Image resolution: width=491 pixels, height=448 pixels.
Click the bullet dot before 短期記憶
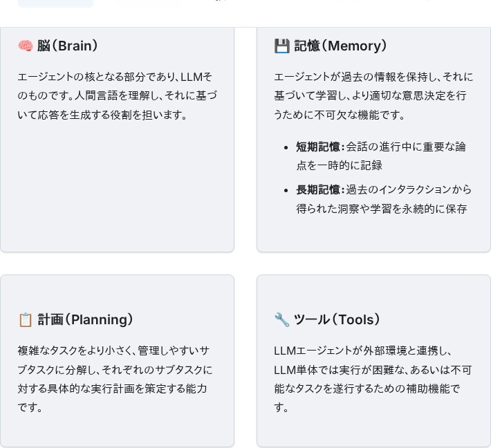click(x=286, y=147)
